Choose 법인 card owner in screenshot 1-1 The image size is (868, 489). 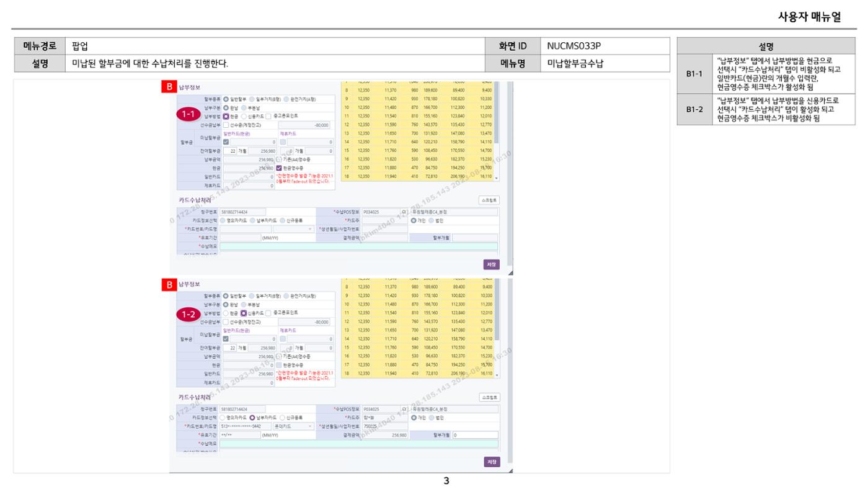pyautogui.click(x=432, y=220)
